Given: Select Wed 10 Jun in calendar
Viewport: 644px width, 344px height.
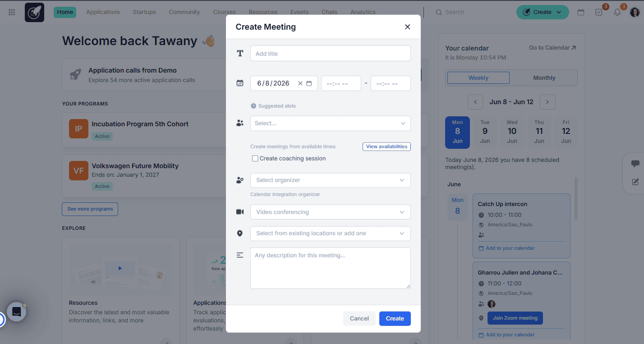Looking at the screenshot, I should tap(512, 132).
